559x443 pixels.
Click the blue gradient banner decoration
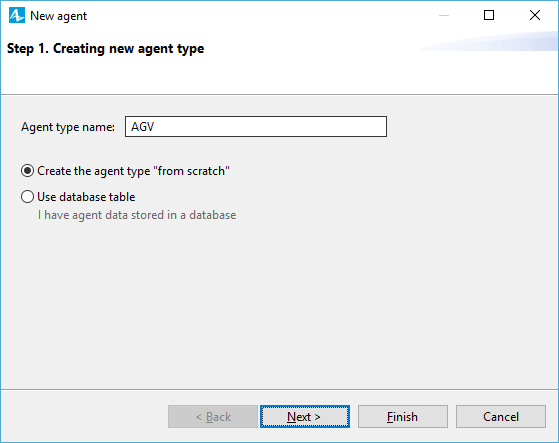click(488, 41)
